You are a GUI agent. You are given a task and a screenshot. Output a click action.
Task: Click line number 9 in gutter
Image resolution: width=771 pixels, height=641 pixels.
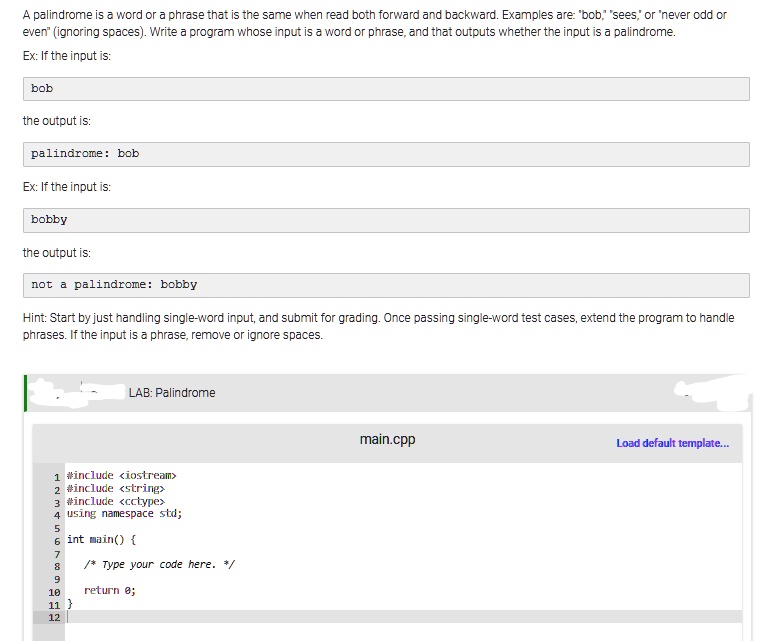tap(57, 580)
